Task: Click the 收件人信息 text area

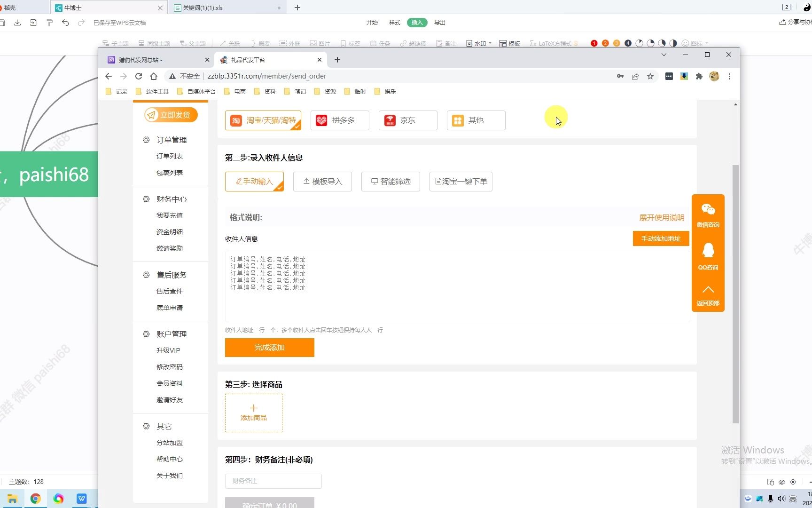Action: coord(457,286)
